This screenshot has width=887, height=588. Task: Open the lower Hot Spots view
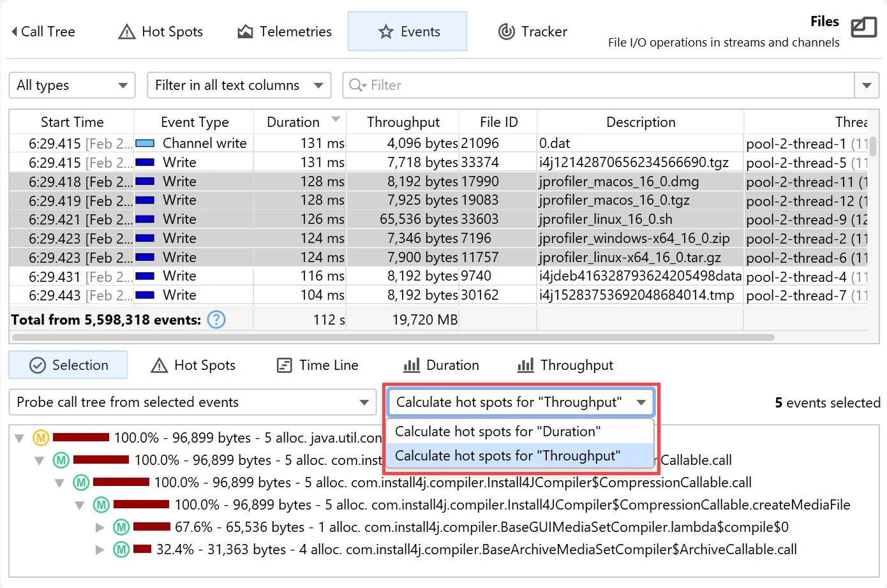point(193,365)
